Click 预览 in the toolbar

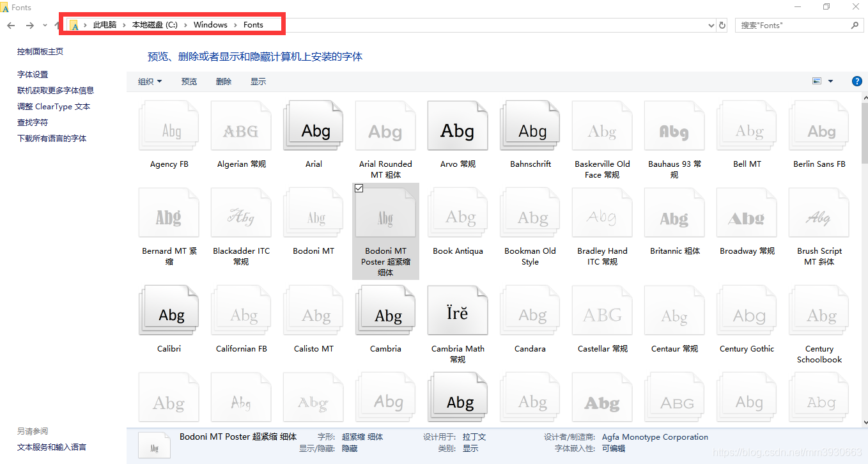tap(189, 81)
